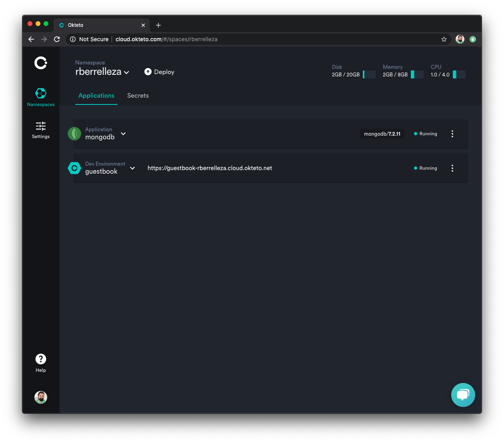Open the guestbook three-dot options menu

click(x=452, y=168)
